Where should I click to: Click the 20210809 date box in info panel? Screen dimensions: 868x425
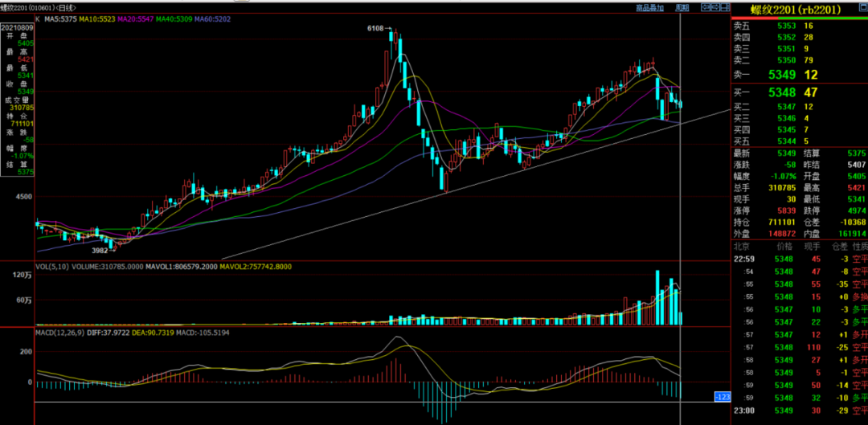tap(18, 27)
